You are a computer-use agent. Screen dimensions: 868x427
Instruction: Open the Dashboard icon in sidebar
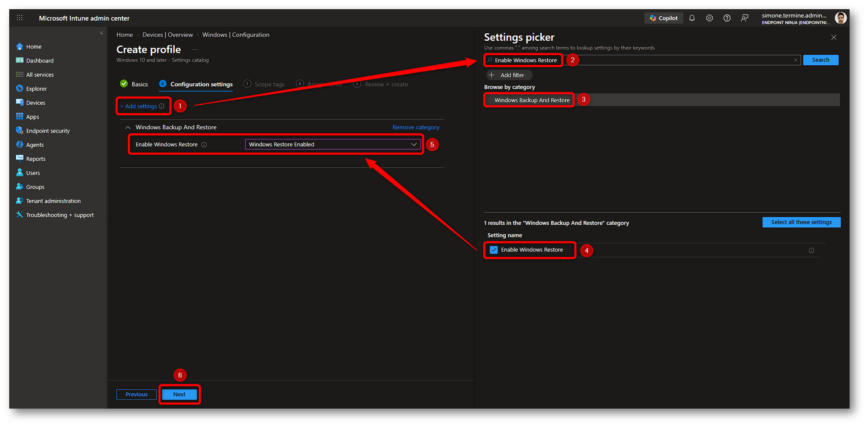pyautogui.click(x=20, y=60)
